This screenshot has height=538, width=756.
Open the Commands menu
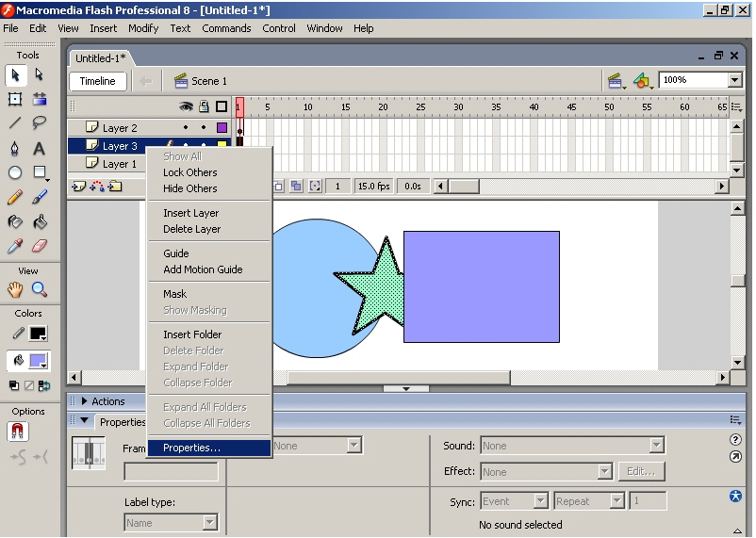click(226, 28)
